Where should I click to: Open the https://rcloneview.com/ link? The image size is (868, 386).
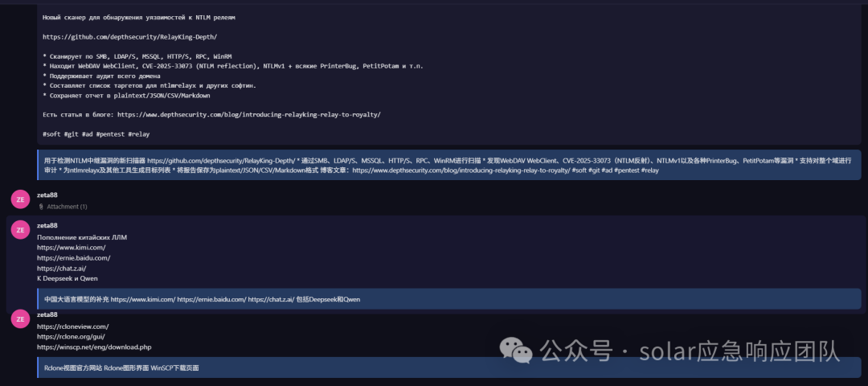[x=73, y=326]
